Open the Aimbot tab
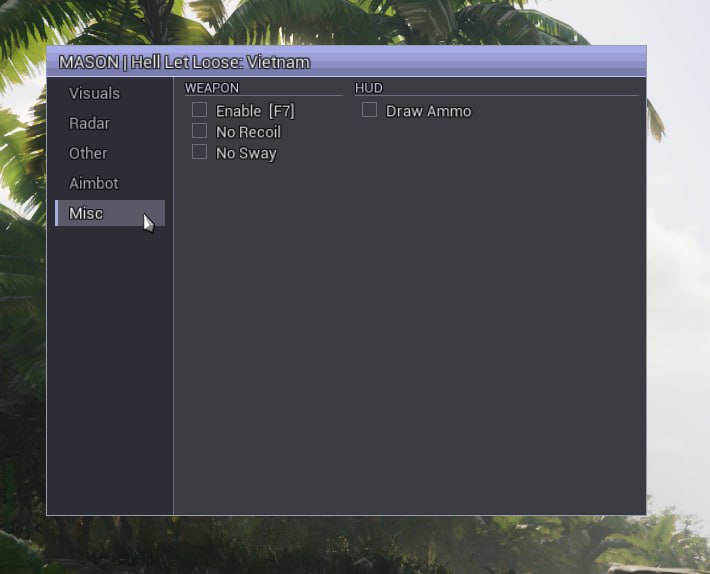Viewport: 710px width, 574px height. tap(110, 183)
